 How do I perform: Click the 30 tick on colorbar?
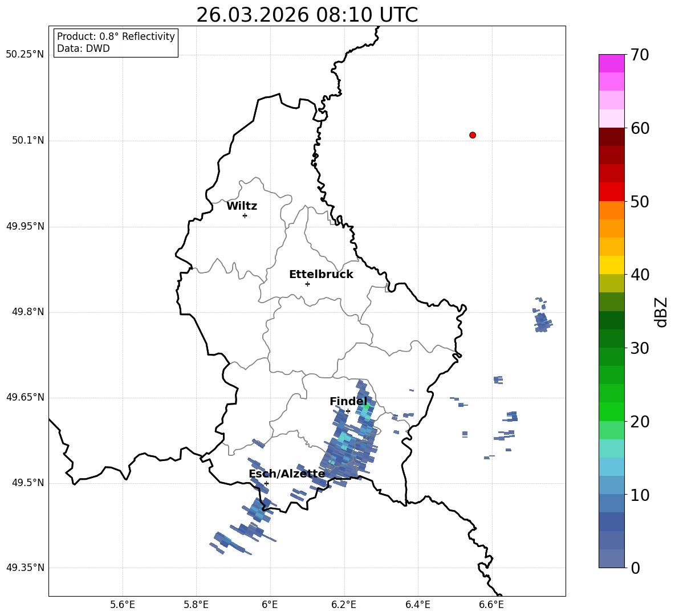coord(639,348)
